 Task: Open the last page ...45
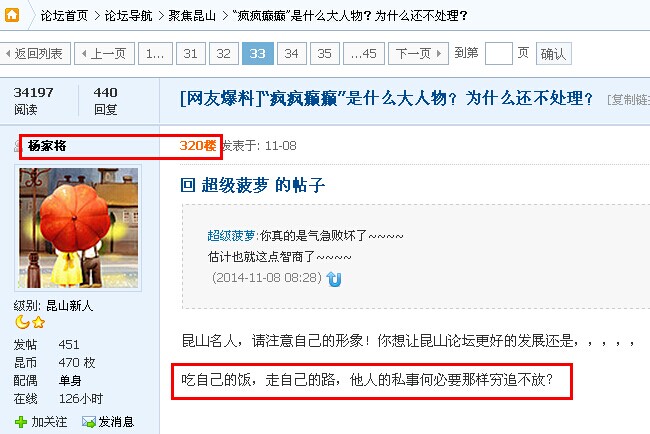coord(364,53)
